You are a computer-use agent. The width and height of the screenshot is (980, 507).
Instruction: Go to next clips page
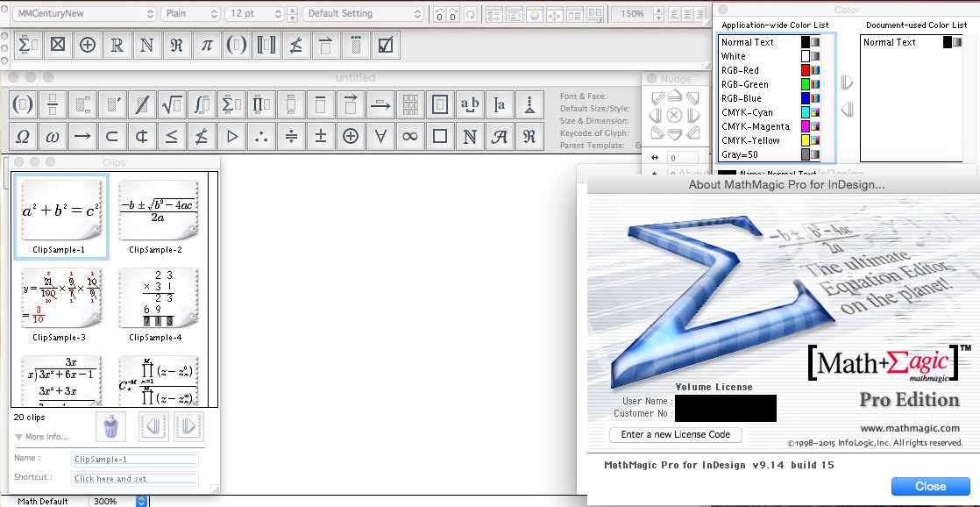[188, 426]
